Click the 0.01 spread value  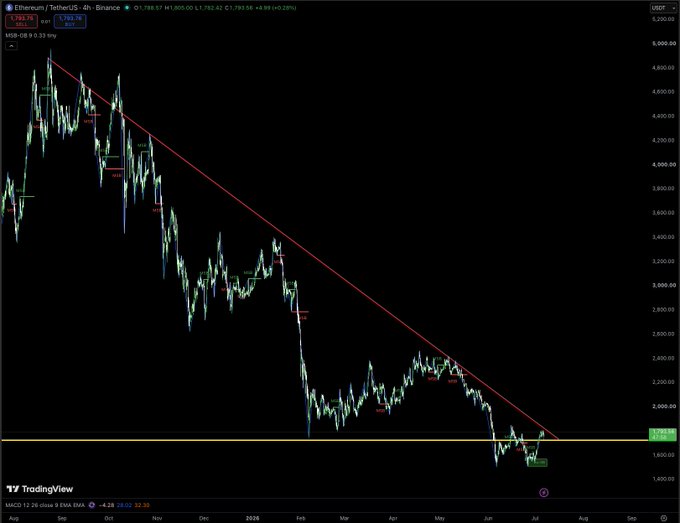46,21
